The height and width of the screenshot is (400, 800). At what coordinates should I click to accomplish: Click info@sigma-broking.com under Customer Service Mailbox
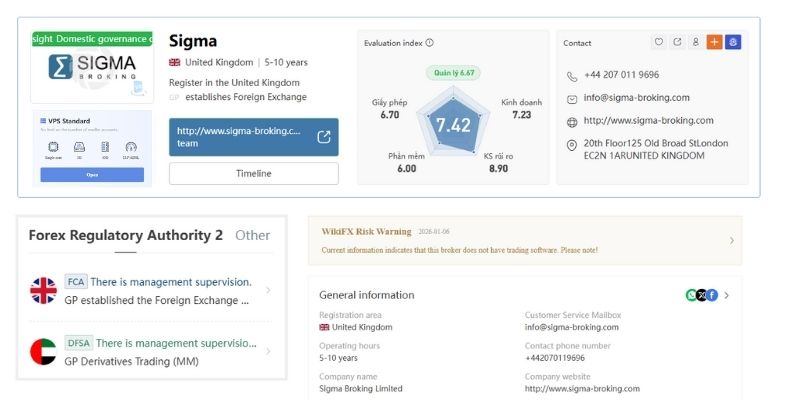[571, 328]
